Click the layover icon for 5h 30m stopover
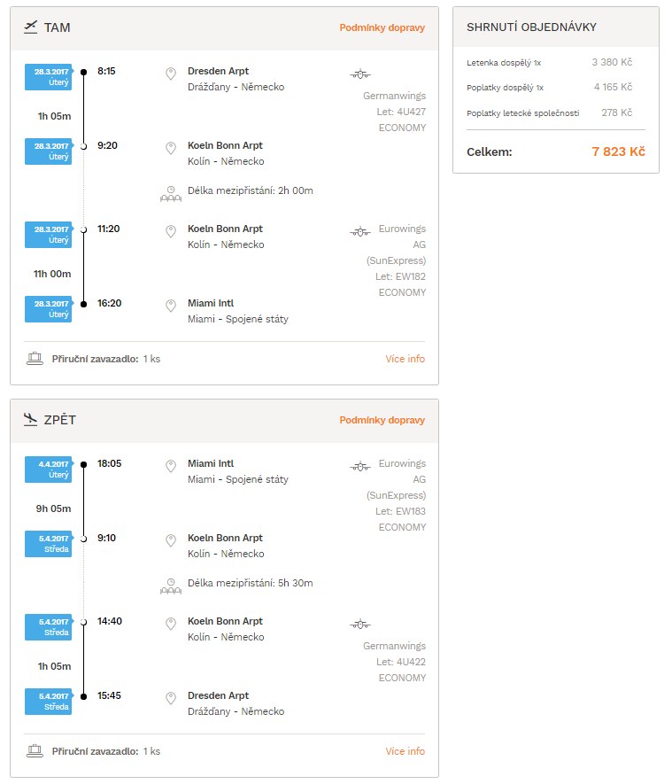 point(171,586)
